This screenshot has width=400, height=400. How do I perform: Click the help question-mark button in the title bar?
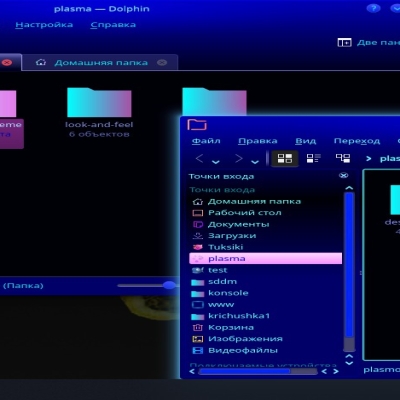[373, 8]
